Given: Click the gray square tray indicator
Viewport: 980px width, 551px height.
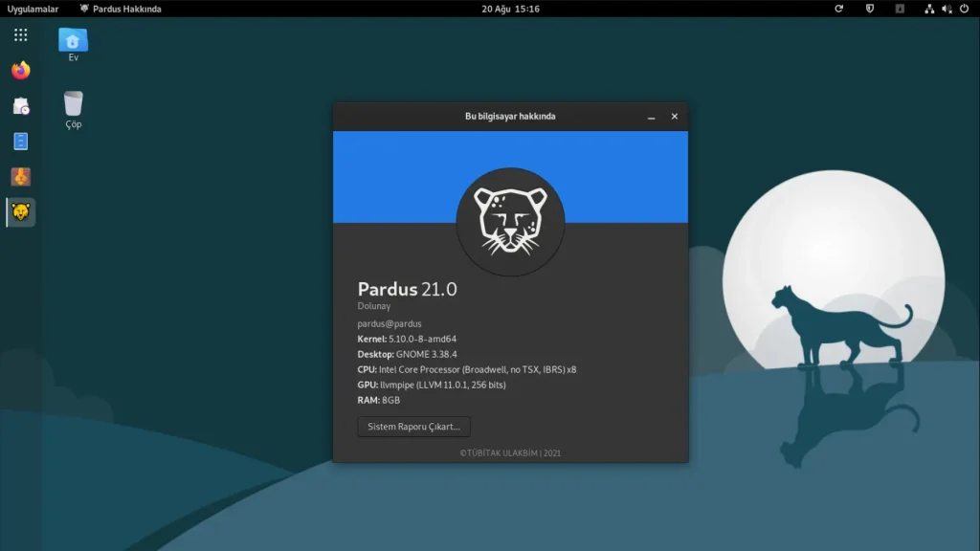Looking at the screenshot, I should pos(900,9).
